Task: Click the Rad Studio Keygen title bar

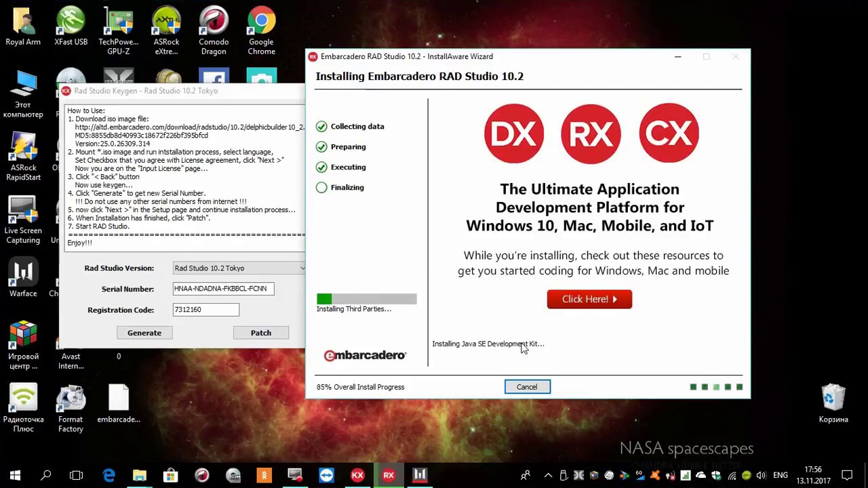Action: (183, 91)
